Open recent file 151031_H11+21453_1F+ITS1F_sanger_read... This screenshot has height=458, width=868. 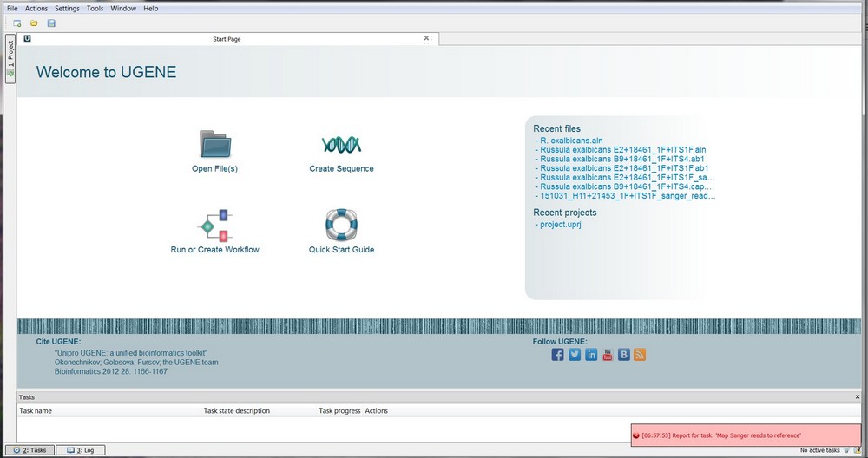(628, 196)
